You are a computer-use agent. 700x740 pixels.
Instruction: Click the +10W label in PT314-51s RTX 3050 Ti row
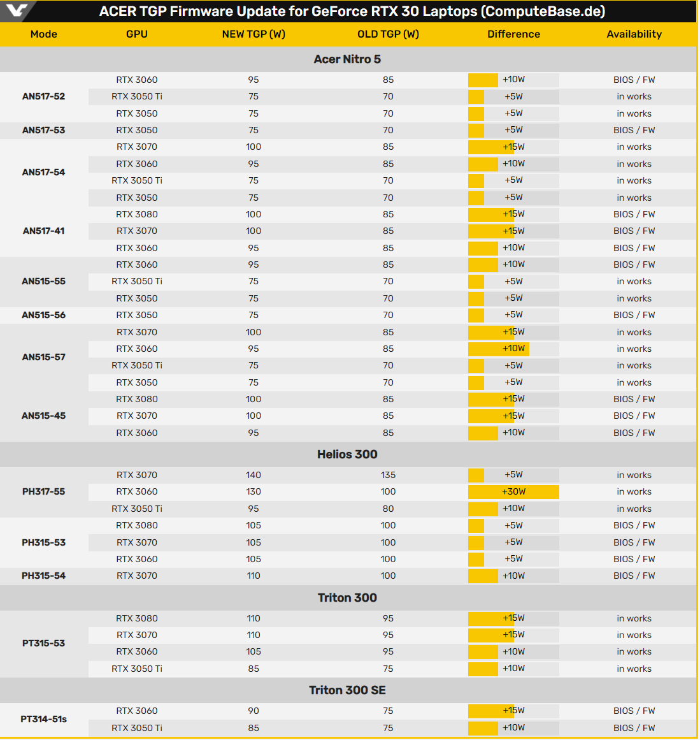[x=513, y=728]
